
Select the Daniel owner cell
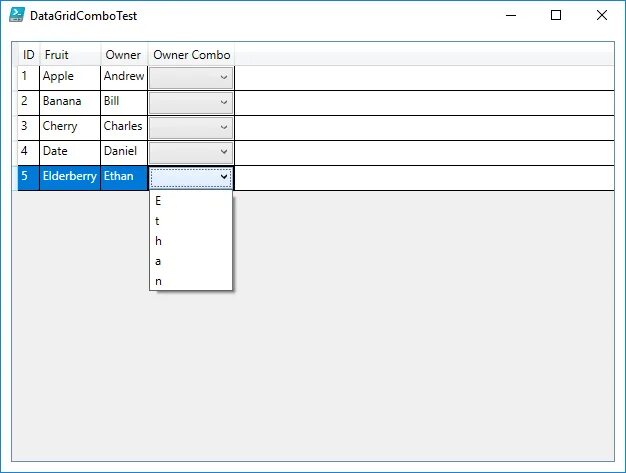124,152
